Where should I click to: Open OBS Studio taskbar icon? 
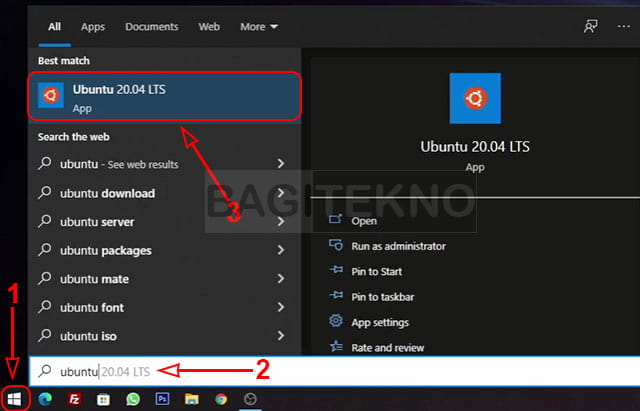(x=251, y=399)
